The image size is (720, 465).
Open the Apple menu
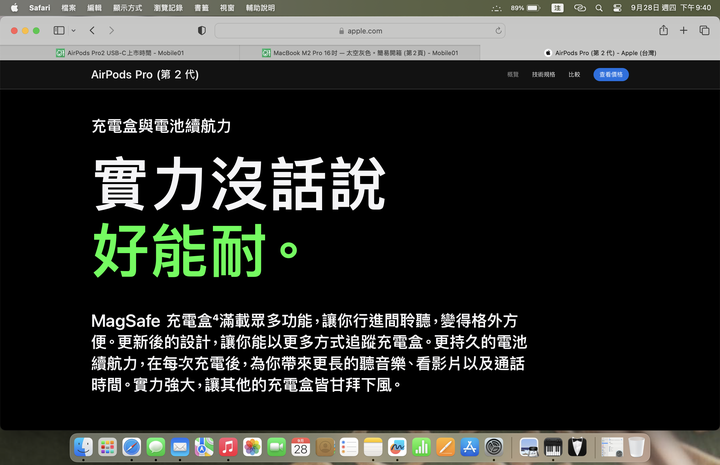click(14, 8)
